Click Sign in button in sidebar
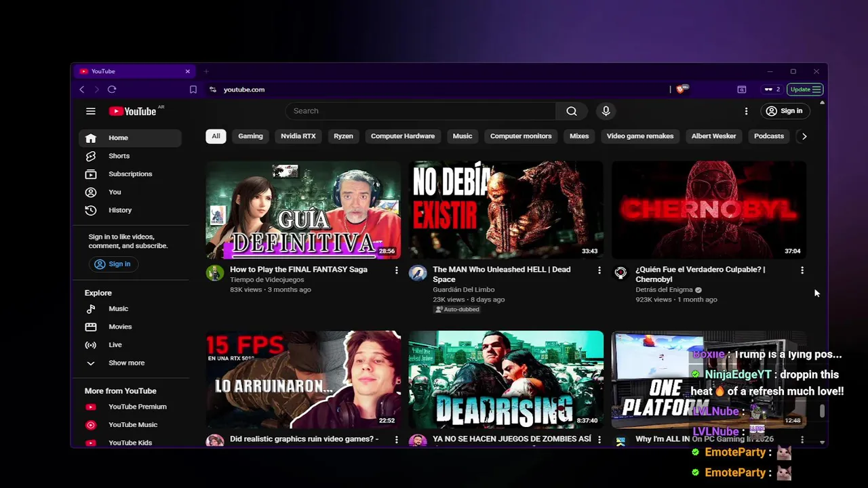Screen dimensions: 868x488 [113, 264]
